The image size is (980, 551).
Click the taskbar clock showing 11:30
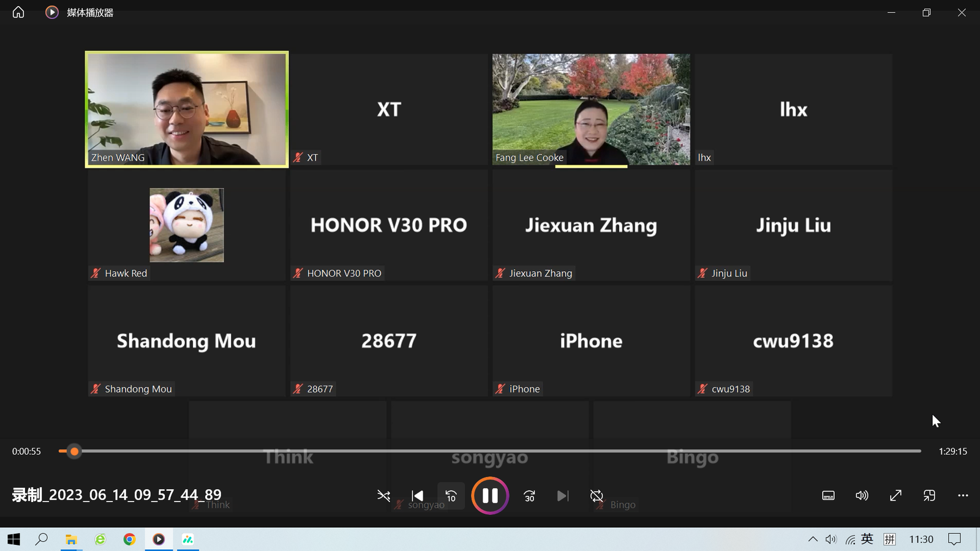pos(921,539)
